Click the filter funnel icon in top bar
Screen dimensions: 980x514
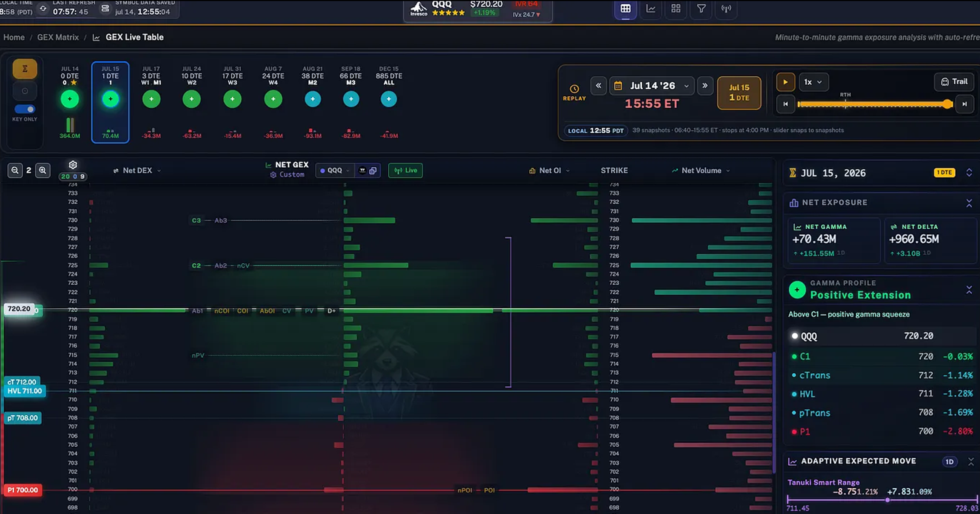pos(701,9)
